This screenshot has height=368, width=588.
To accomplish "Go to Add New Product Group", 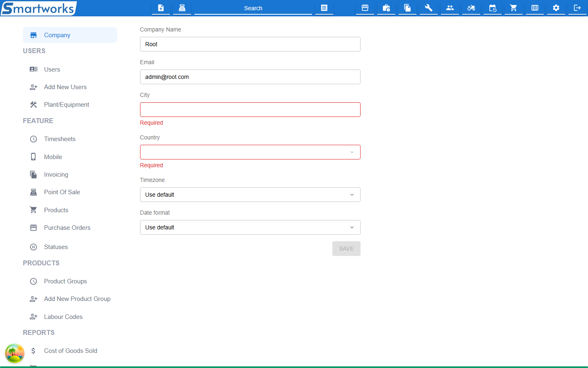I will pyautogui.click(x=70, y=299).
